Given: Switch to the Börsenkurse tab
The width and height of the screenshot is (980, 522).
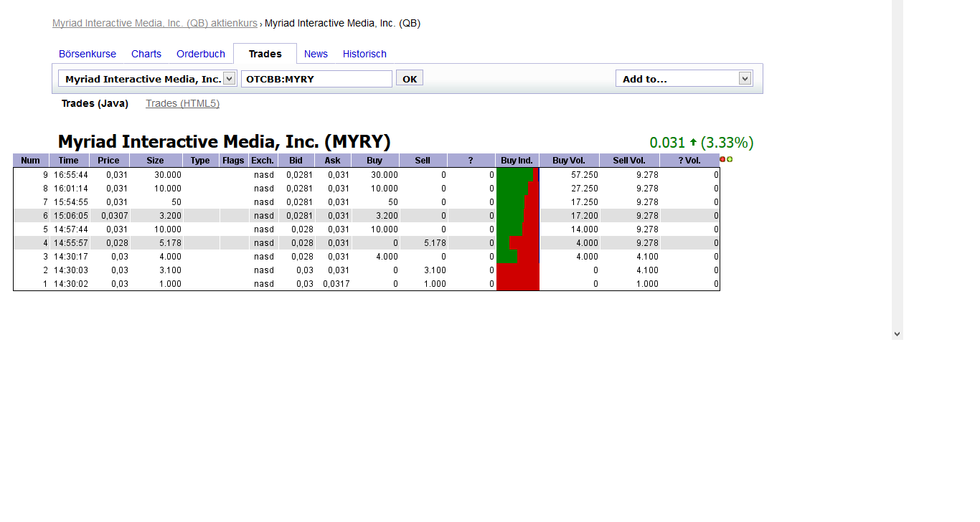Looking at the screenshot, I should [x=88, y=54].
